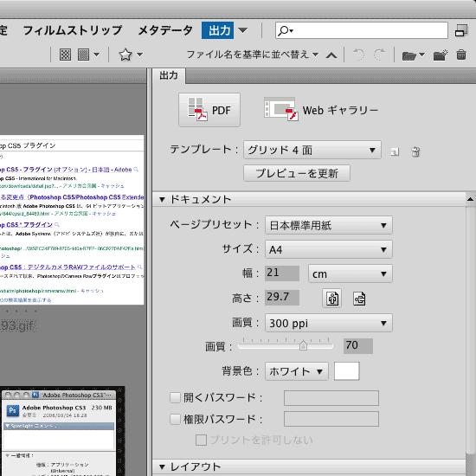
Task: Open workspace dropdown arrow next to 出力
Action: tap(243, 30)
